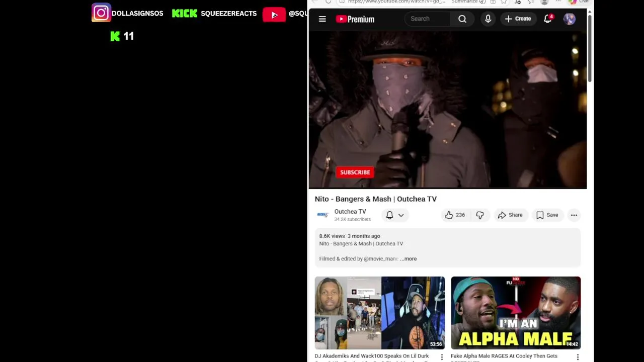Start voice search with the microphone
644x362 pixels.
pos(488,19)
